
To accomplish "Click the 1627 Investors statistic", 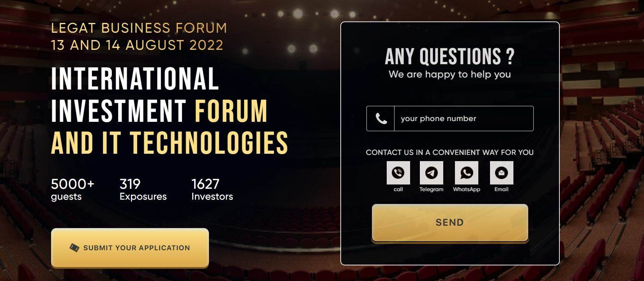I will (212, 190).
